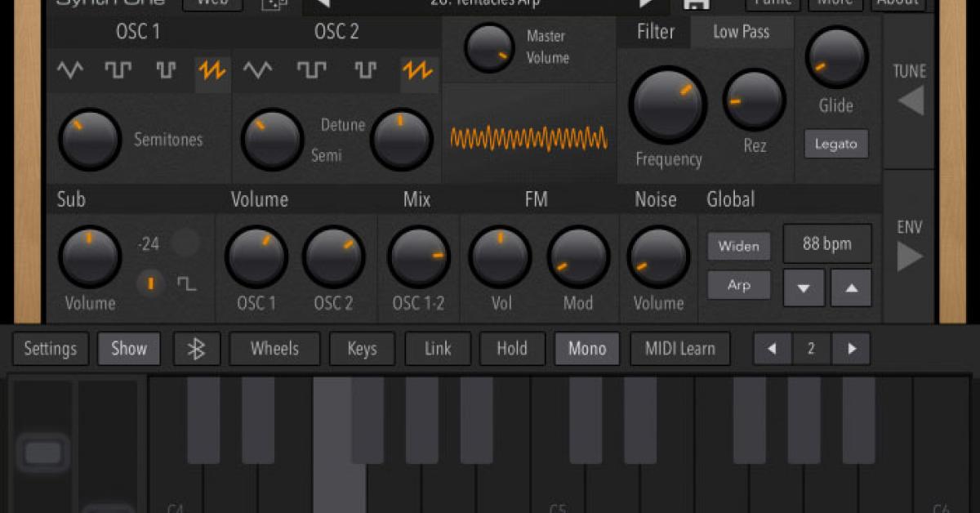Enable Legato mode in the Filter section
980x513 pixels.
(835, 144)
